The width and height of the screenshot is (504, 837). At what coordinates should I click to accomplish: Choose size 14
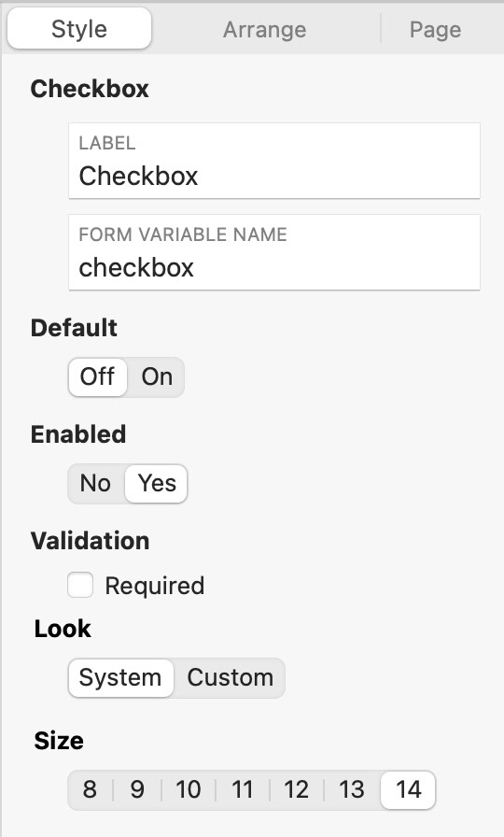pyautogui.click(x=408, y=789)
